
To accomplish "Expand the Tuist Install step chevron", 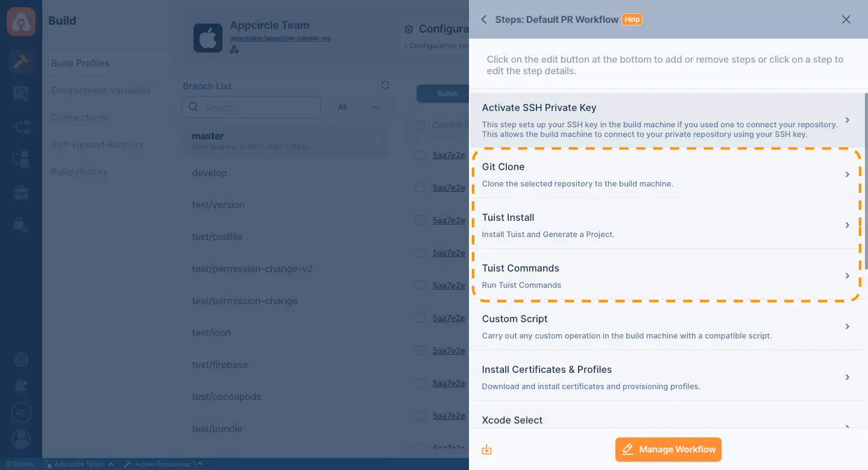I will point(847,225).
